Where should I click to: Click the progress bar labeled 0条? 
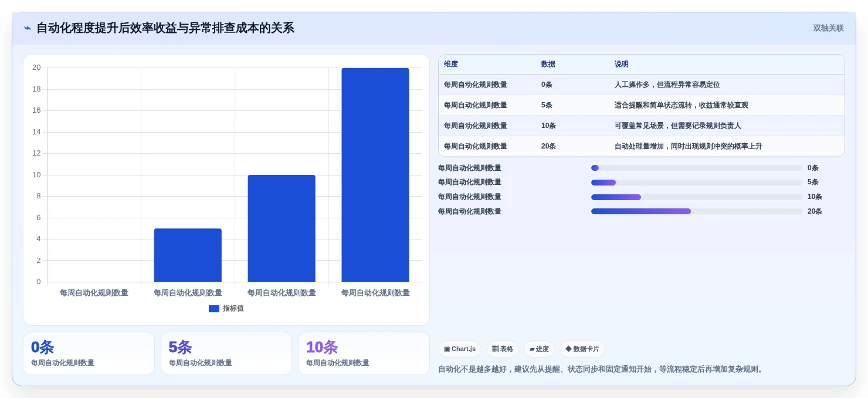[697, 168]
